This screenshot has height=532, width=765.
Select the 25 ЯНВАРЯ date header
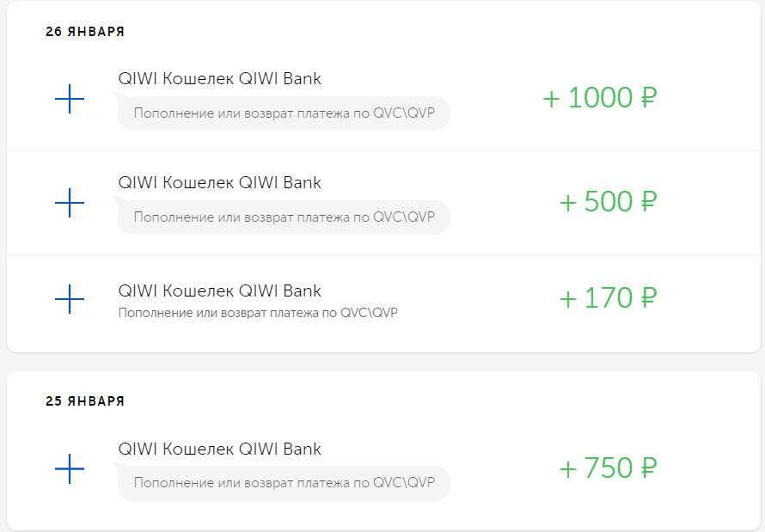85,401
